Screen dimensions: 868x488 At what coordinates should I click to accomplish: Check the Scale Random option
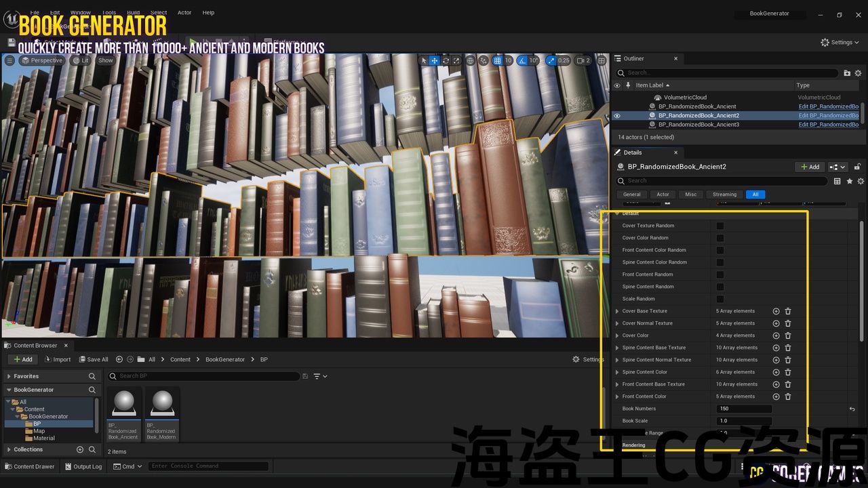(720, 299)
